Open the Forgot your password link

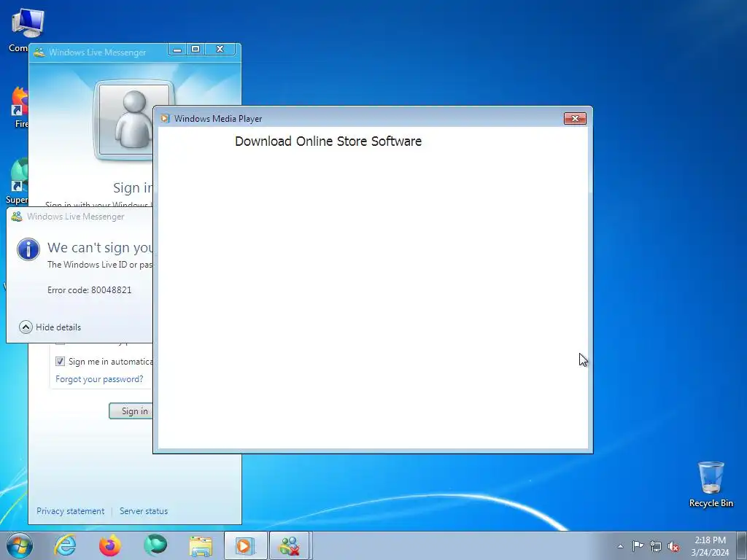click(99, 379)
